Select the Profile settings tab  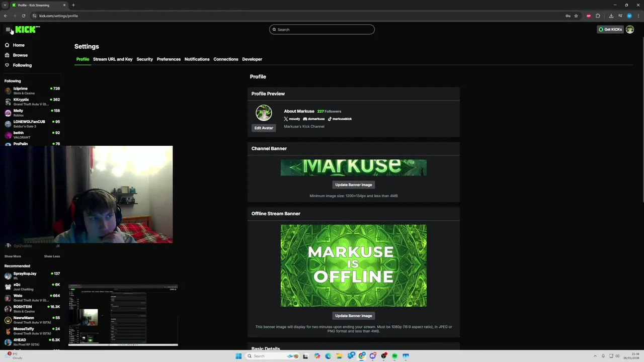(83, 59)
